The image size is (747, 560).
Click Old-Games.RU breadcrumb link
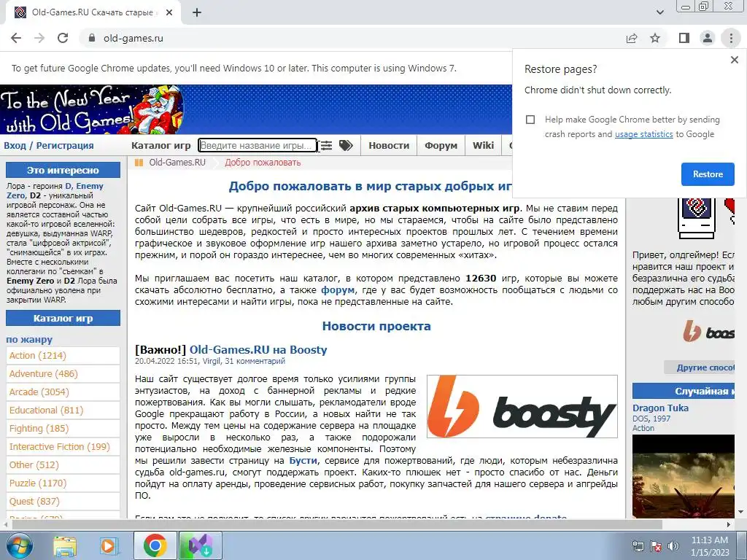click(x=177, y=163)
